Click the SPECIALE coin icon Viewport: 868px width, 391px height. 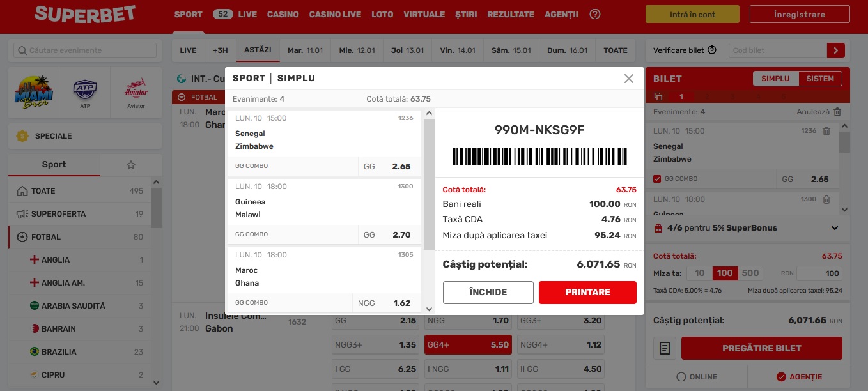(23, 136)
